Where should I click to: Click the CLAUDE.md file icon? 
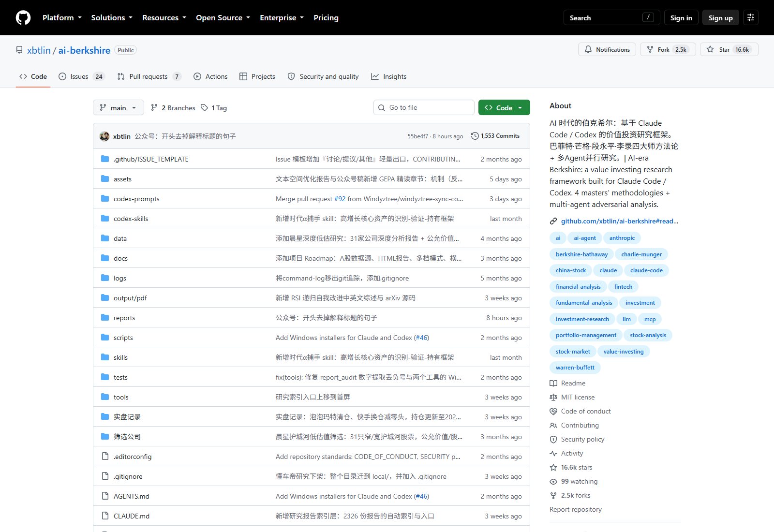click(105, 516)
